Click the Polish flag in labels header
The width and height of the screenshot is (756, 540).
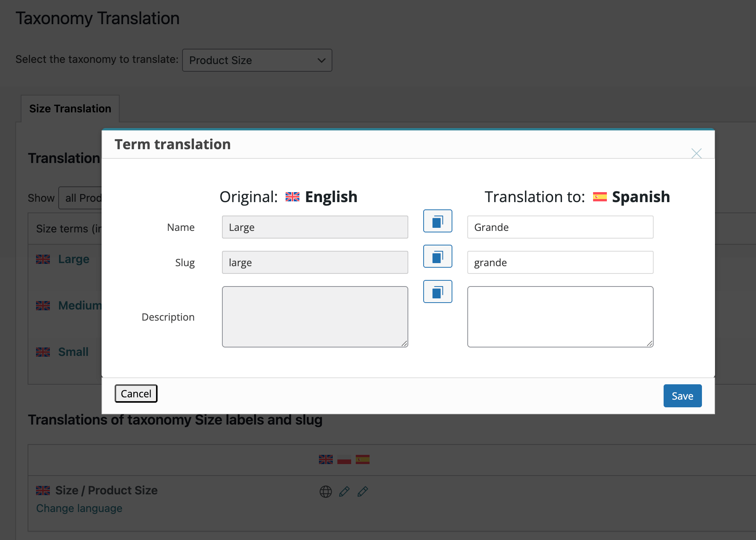pyautogui.click(x=344, y=459)
